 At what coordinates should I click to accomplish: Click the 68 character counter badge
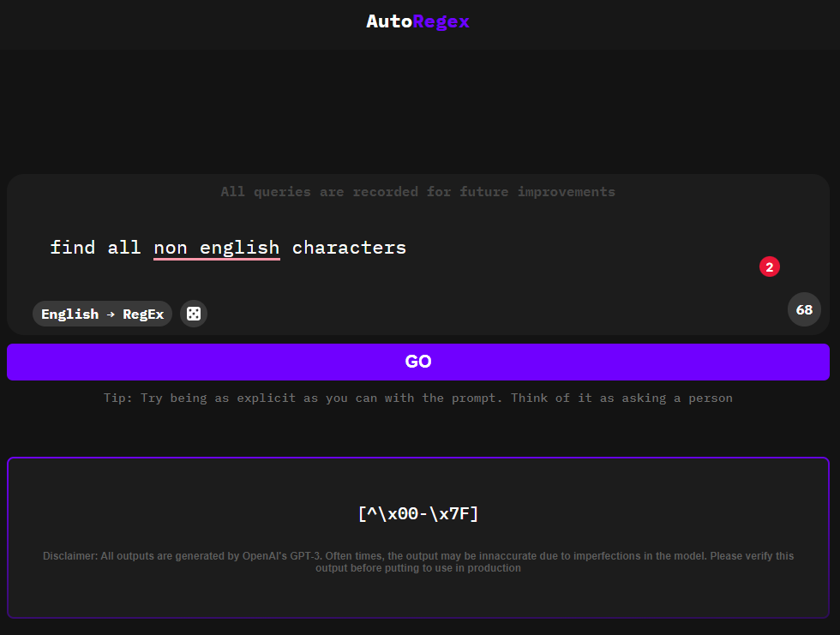tap(804, 309)
